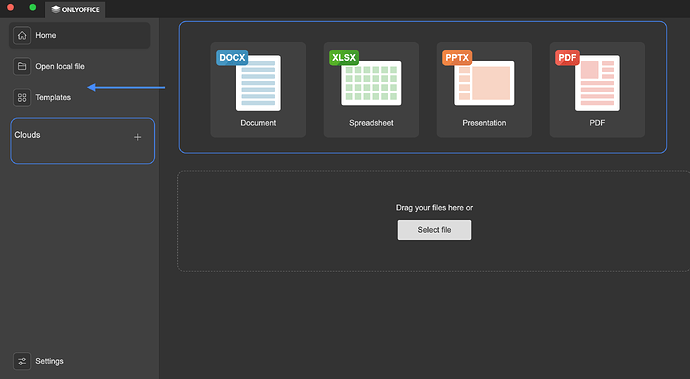Screen dimensions: 690x379
Task: Click 'Drag your files here or' text
Action: 434,208
